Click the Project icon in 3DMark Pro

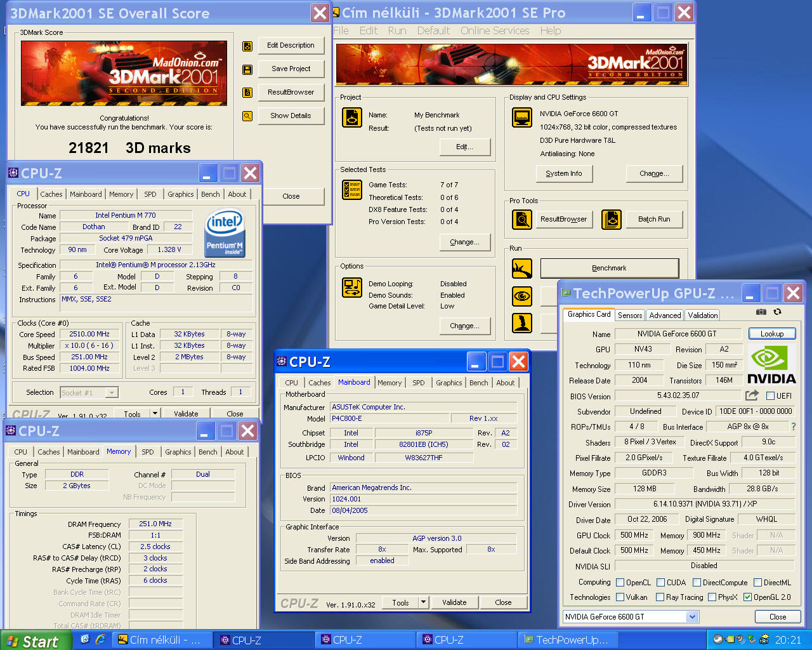352,117
